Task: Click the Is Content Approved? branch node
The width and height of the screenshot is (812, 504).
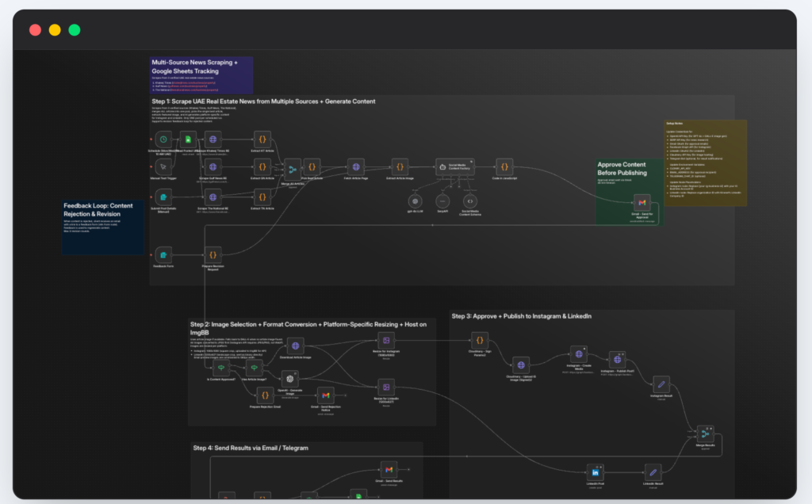Action: pos(221,368)
